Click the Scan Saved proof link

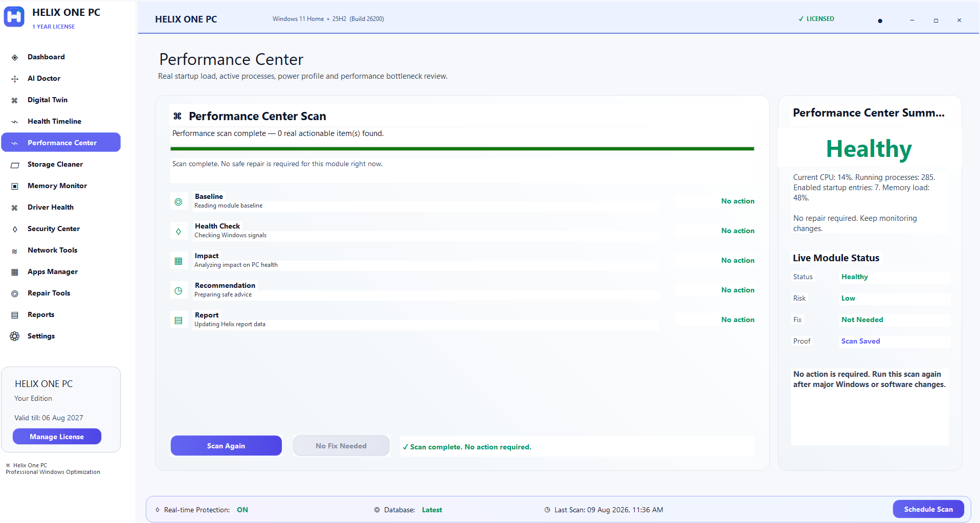click(x=861, y=341)
